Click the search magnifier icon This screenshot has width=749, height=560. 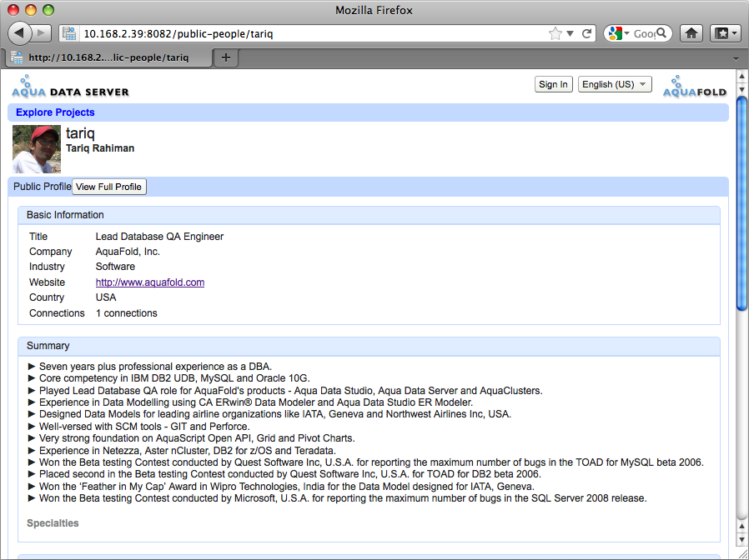pyautogui.click(x=661, y=33)
